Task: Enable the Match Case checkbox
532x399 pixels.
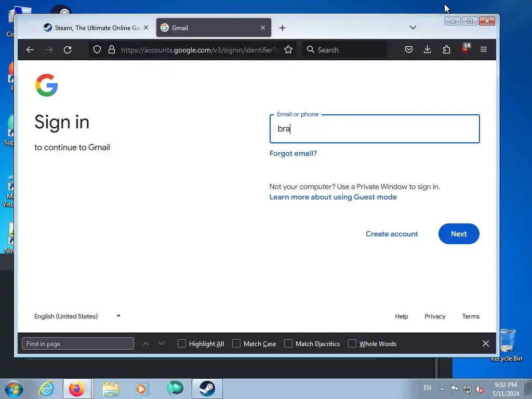Action: (x=236, y=344)
